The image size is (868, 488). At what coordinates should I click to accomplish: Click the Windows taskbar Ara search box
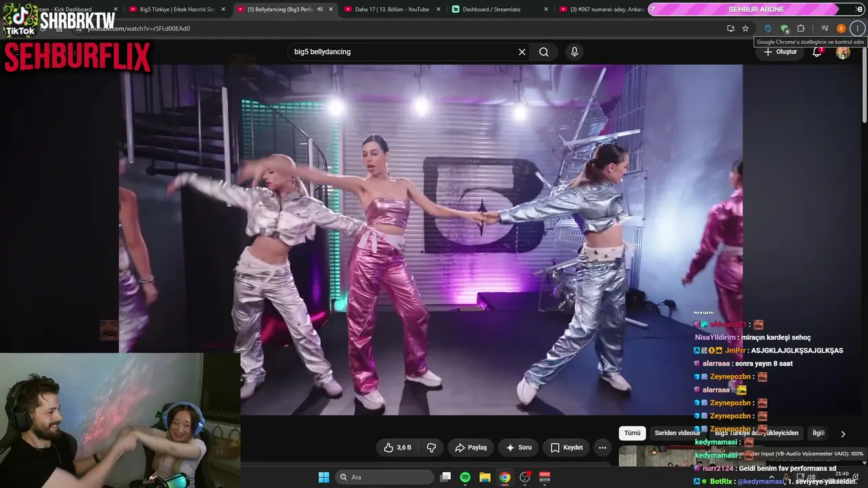point(384,477)
